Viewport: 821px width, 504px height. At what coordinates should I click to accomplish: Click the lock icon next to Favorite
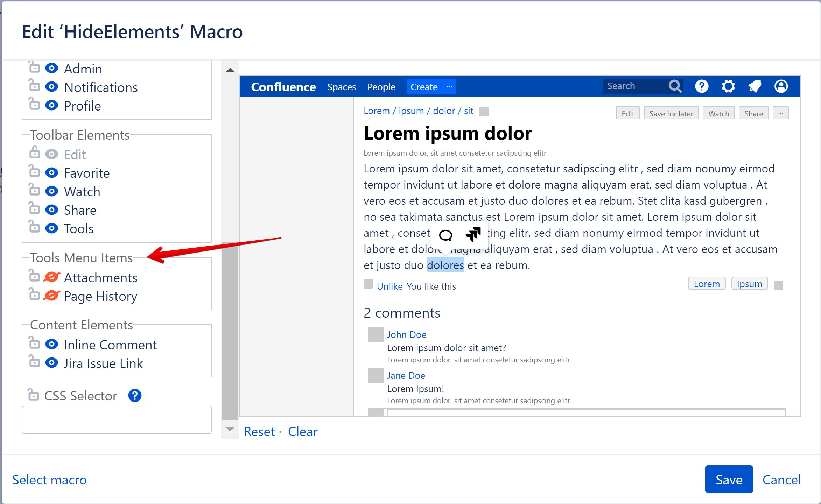tap(34, 171)
